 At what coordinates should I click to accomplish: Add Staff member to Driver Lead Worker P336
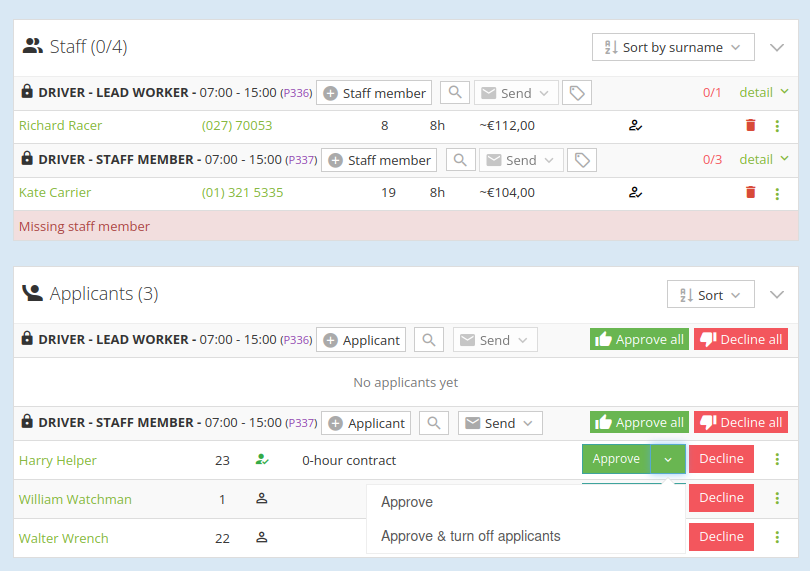pos(374,93)
